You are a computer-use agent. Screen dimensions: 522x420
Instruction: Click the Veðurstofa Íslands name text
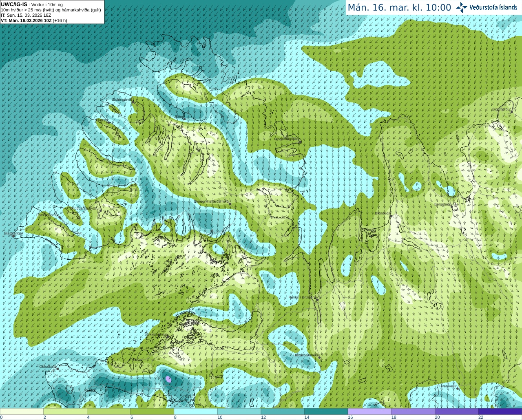pyautogui.click(x=493, y=7)
